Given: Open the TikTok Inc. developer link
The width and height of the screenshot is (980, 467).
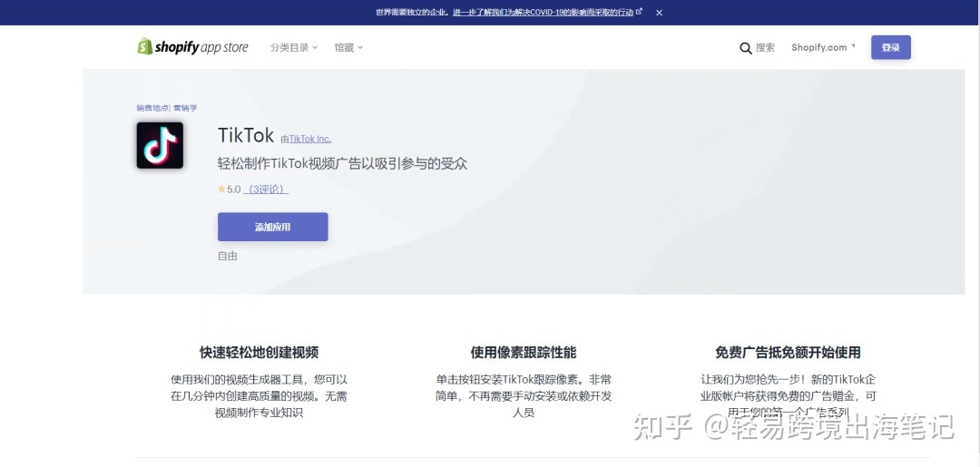Looking at the screenshot, I should coord(310,140).
